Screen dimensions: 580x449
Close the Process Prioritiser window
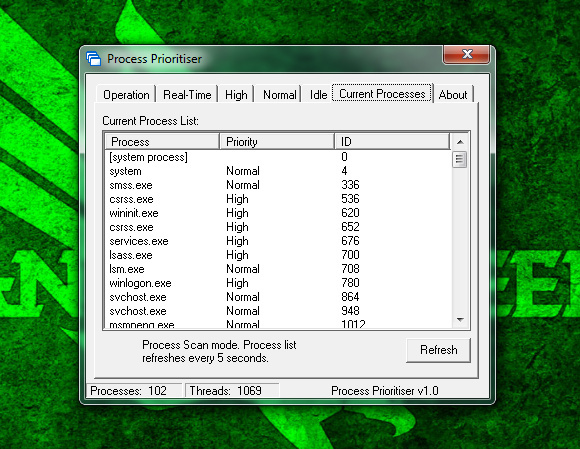467,54
